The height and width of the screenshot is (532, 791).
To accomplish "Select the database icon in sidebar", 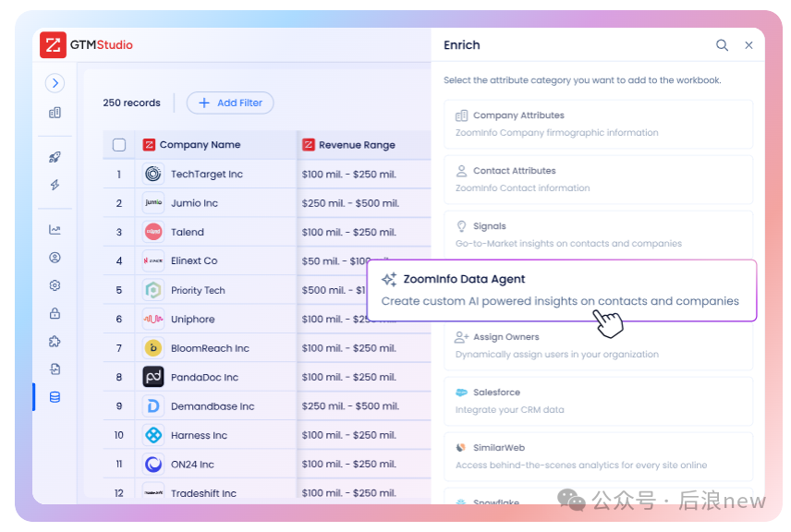I will 55,397.
